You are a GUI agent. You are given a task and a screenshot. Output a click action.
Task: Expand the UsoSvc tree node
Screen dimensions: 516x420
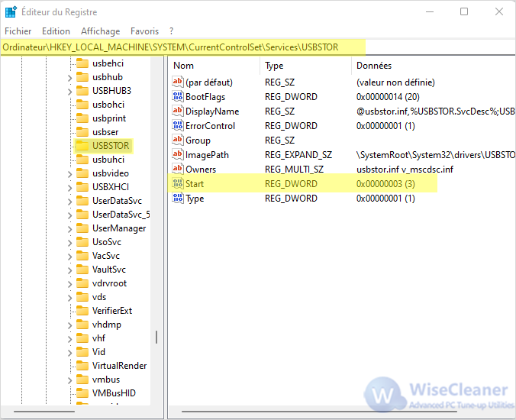tap(69, 243)
